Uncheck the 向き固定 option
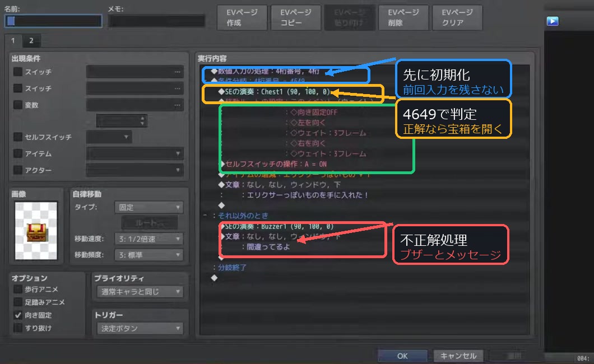 coord(18,315)
